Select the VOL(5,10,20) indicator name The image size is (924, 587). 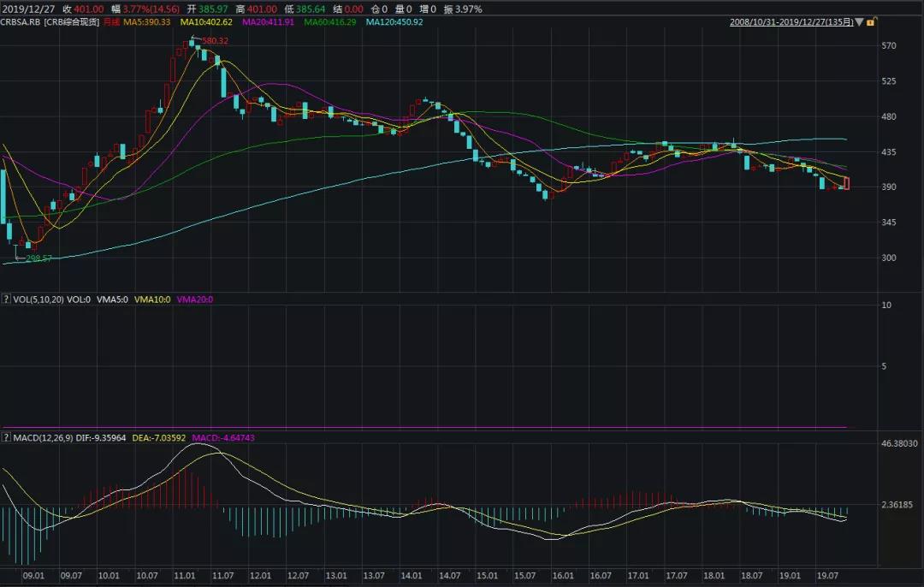coord(38,299)
